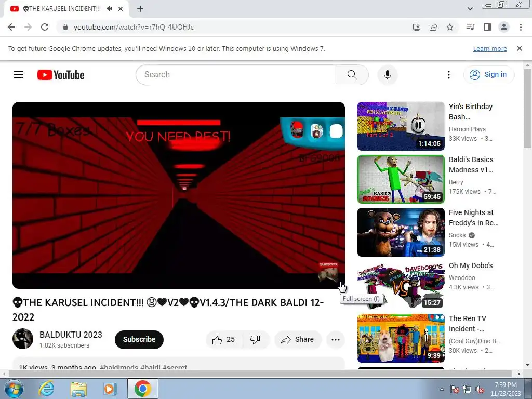Open Chrome three-dot menu
Screen dimensions: 532x399
(x=521, y=27)
